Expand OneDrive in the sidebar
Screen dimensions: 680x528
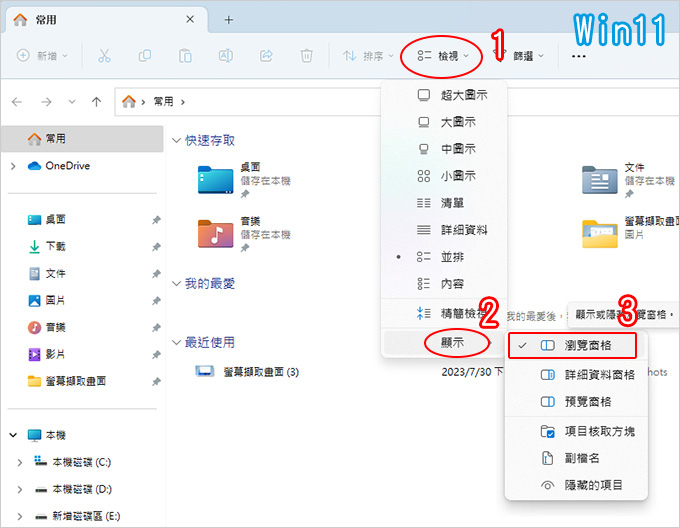click(x=13, y=166)
